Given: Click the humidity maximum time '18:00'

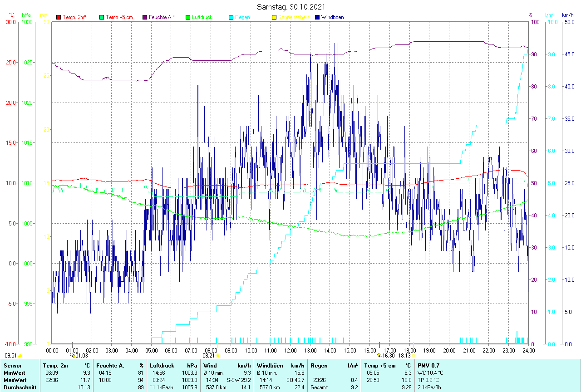Looking at the screenshot, I should pyautogui.click(x=105, y=380).
